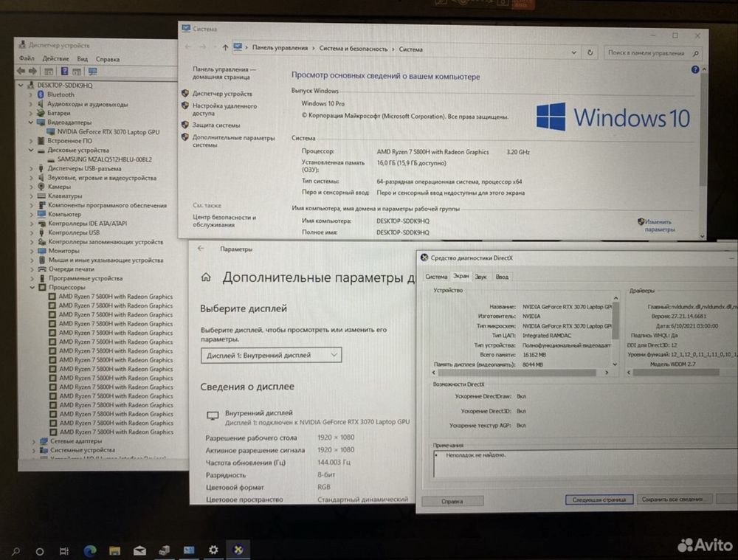738x560 pixels.
Task: Click Контроллеры USB category in Device Manager
Action: pyautogui.click(x=74, y=232)
